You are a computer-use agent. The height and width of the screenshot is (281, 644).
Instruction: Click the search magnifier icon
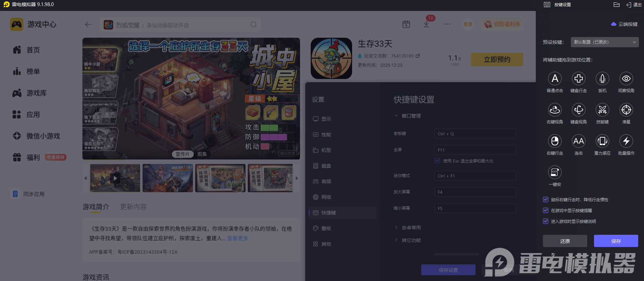pyautogui.click(x=253, y=24)
